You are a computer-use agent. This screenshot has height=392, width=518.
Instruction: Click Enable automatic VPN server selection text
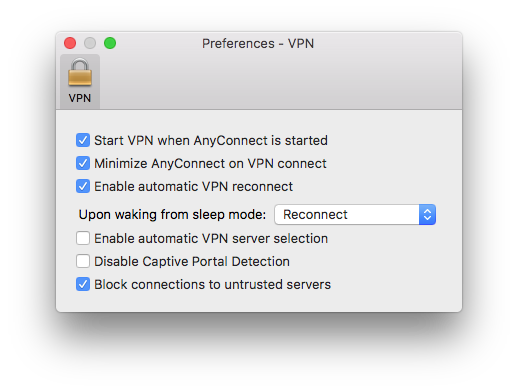coord(211,238)
